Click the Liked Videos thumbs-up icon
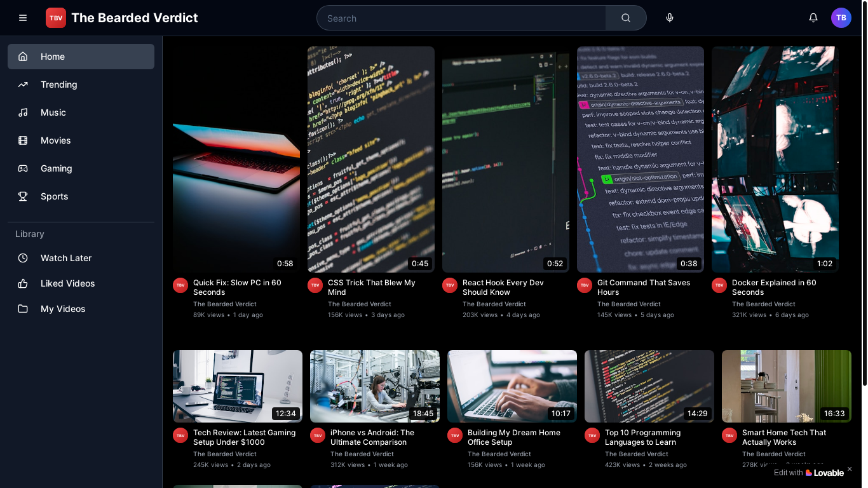The height and width of the screenshot is (488, 868). tap(23, 283)
